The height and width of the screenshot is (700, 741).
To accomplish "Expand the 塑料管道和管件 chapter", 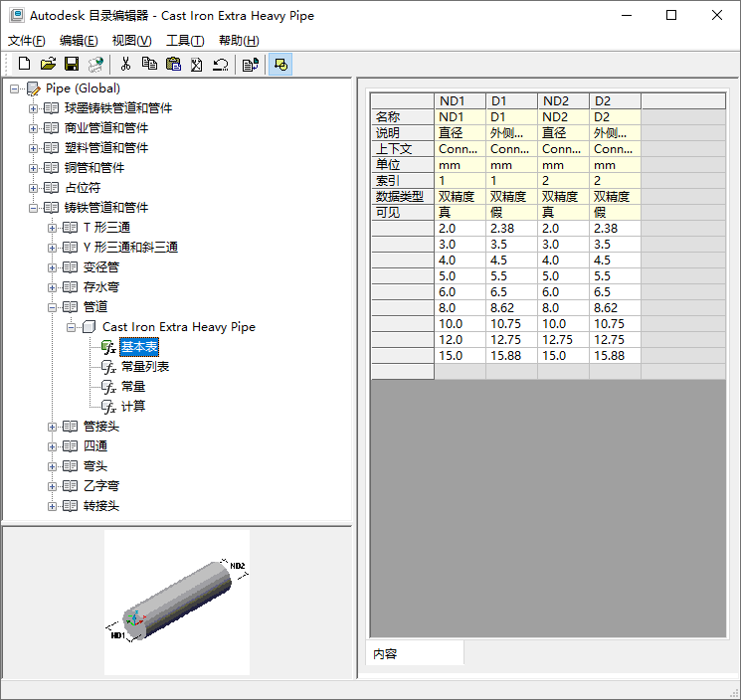I will pyautogui.click(x=33, y=148).
